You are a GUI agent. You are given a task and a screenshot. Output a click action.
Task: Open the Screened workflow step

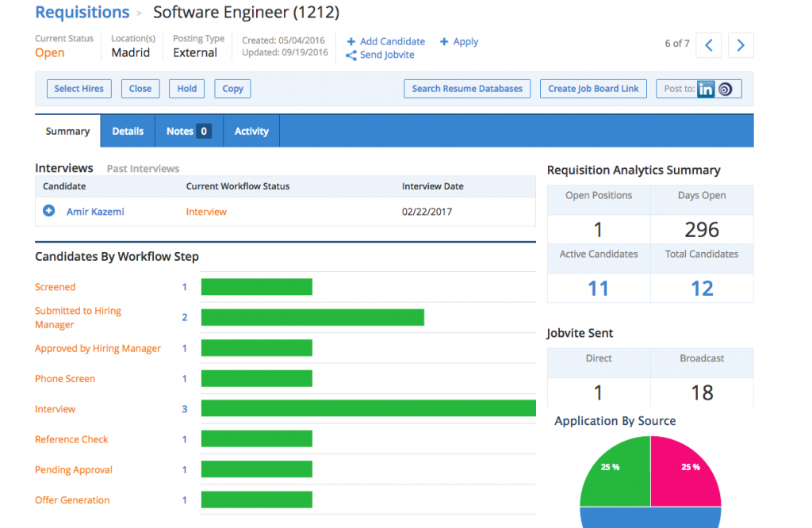[55, 287]
